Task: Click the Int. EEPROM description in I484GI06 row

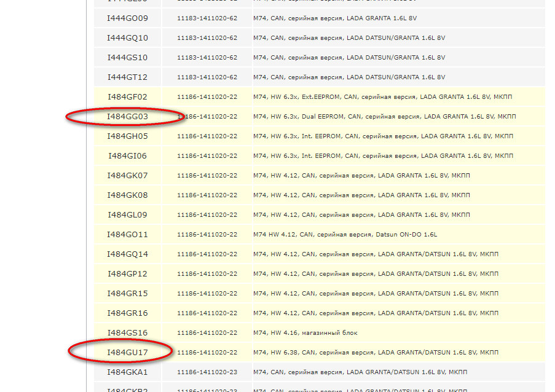Action: tap(383, 156)
